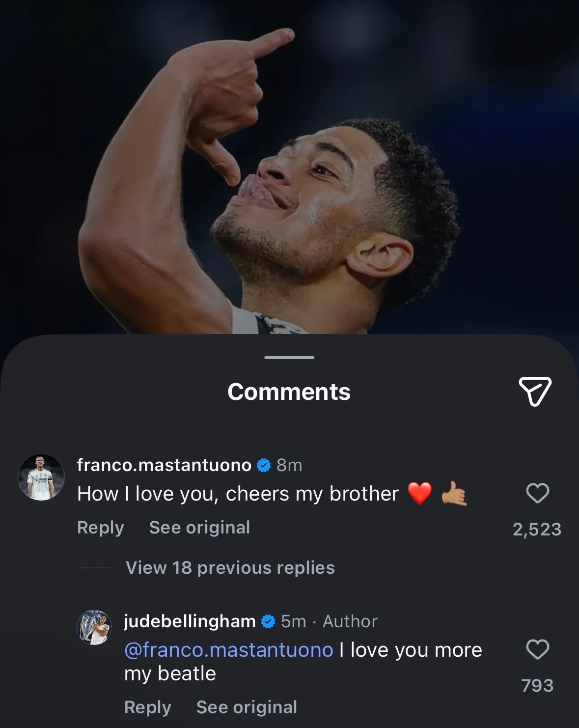Like judebellingham's reply with the heart
This screenshot has width=579, height=728.
(x=537, y=649)
